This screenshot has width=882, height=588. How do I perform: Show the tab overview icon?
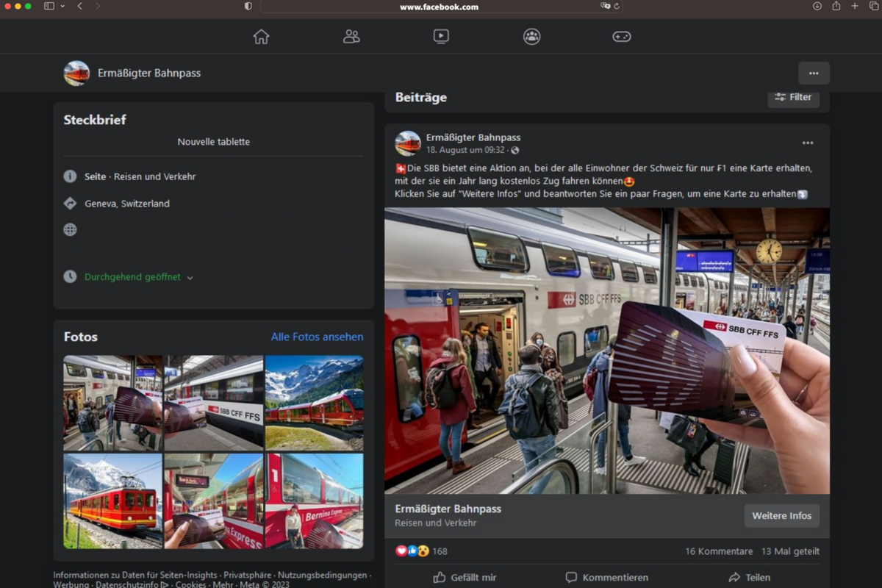coord(874,6)
